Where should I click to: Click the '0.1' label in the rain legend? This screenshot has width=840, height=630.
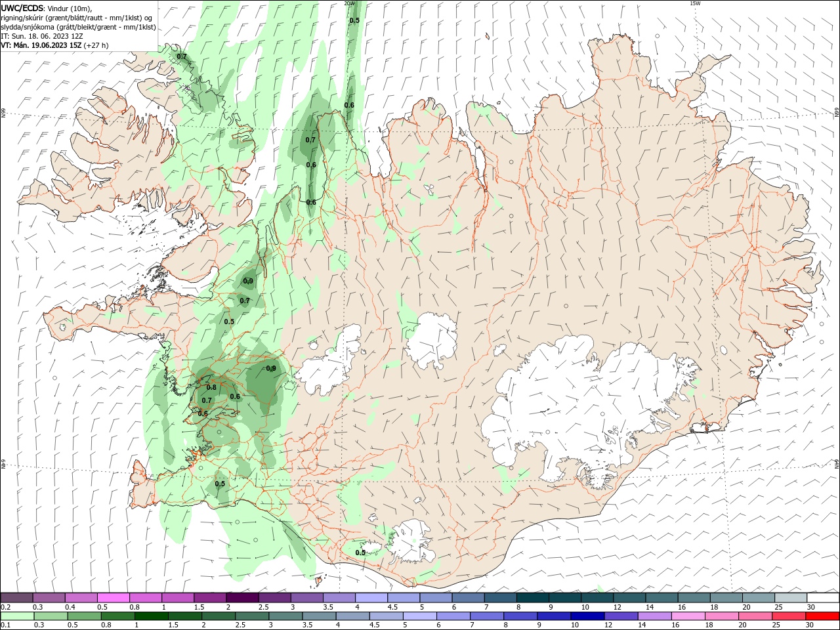coord(6,625)
